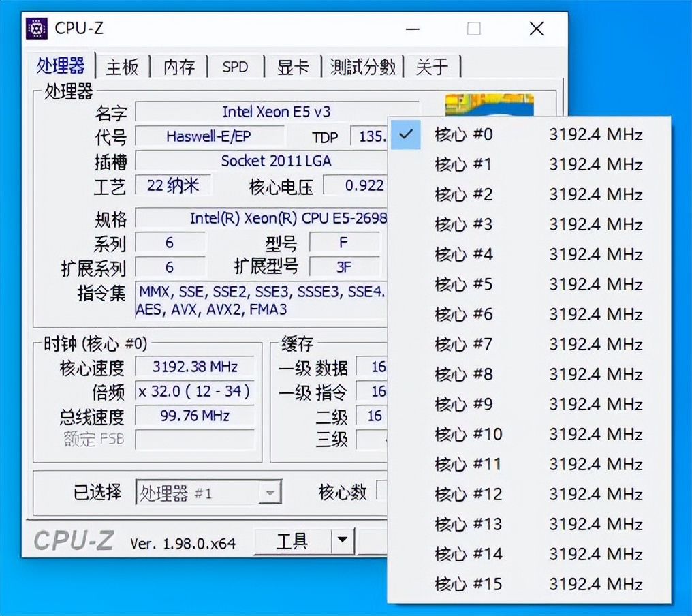Toggle the checkmark on 核心 #0
Viewport: 692px width, 616px height.
coord(406,135)
